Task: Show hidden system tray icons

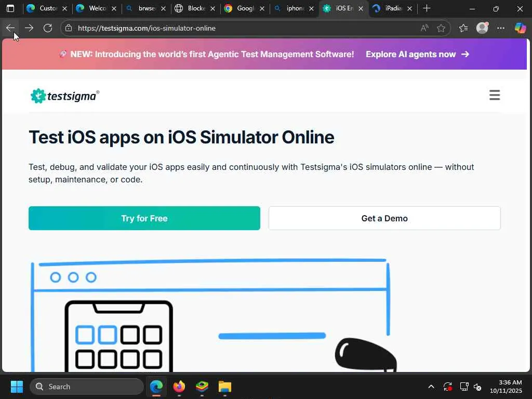Action: 431,387
